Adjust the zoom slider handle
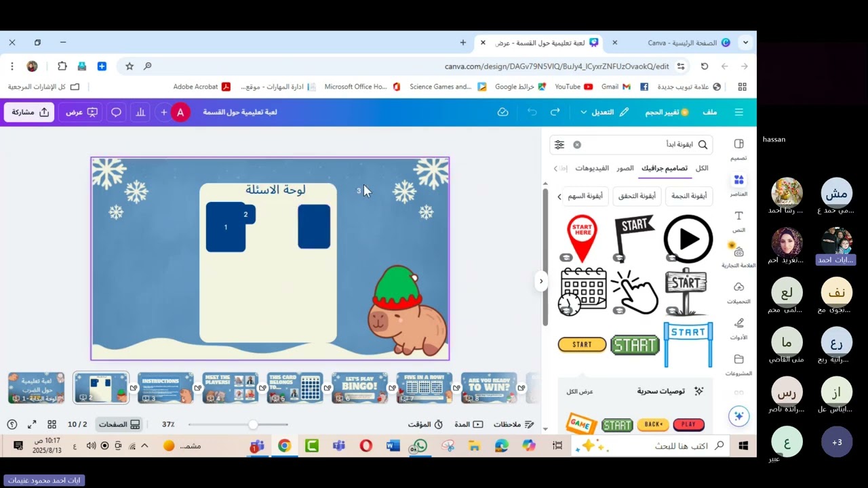This screenshot has width=868, height=488. 253,424
